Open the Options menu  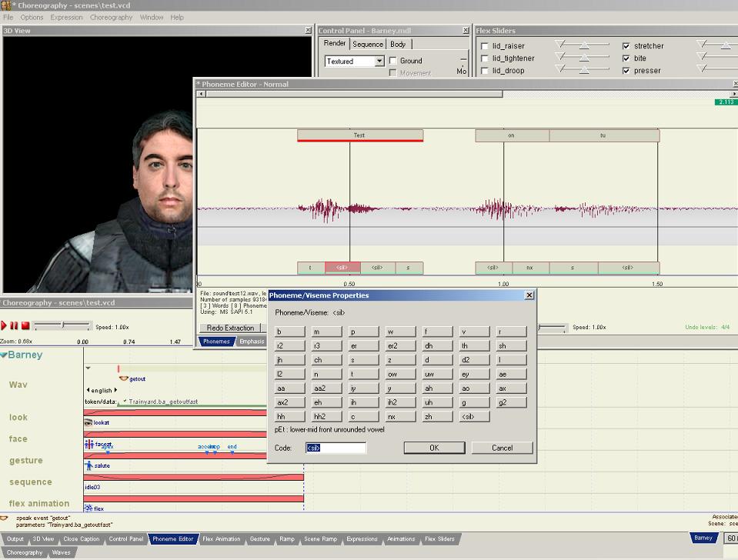(32, 18)
